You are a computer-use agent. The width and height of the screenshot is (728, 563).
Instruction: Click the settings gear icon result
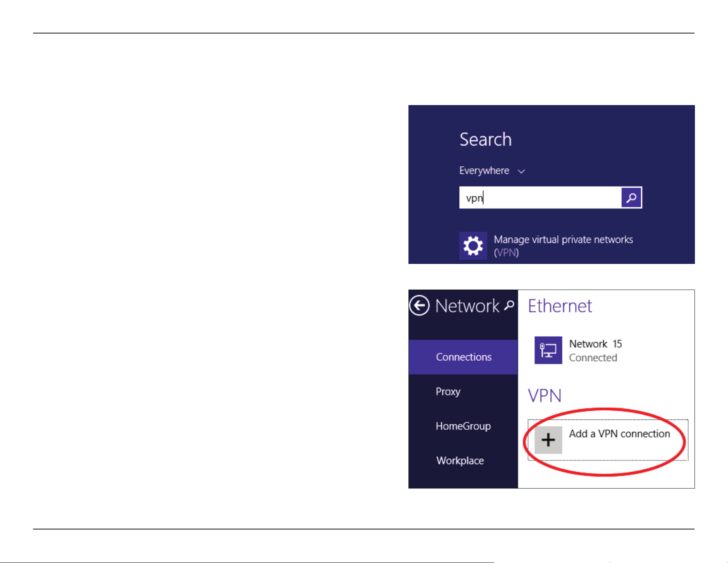[x=473, y=246]
